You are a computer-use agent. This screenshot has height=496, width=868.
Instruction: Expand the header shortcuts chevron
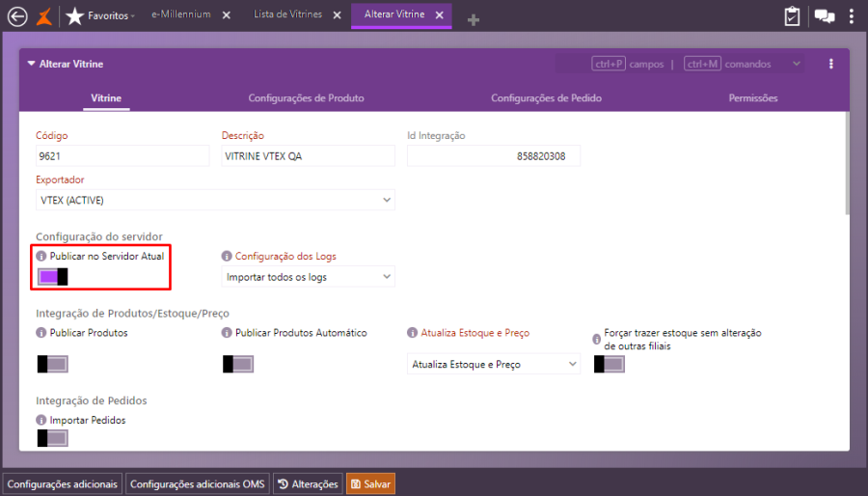click(797, 64)
